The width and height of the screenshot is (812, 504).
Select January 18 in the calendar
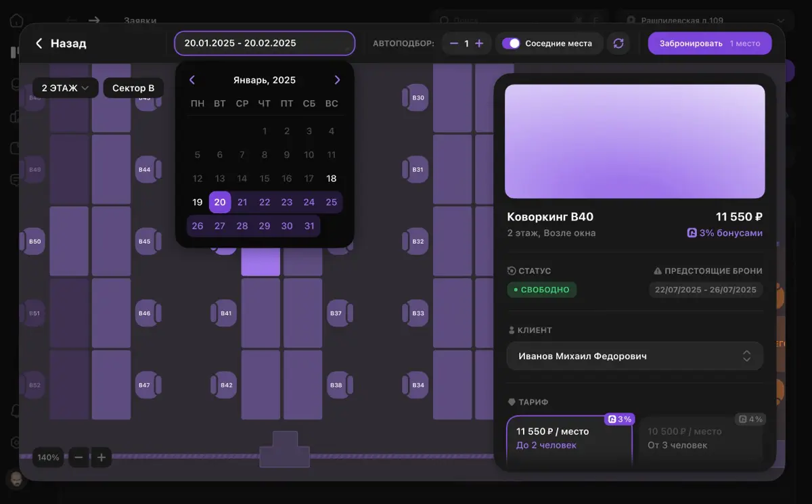coord(332,179)
